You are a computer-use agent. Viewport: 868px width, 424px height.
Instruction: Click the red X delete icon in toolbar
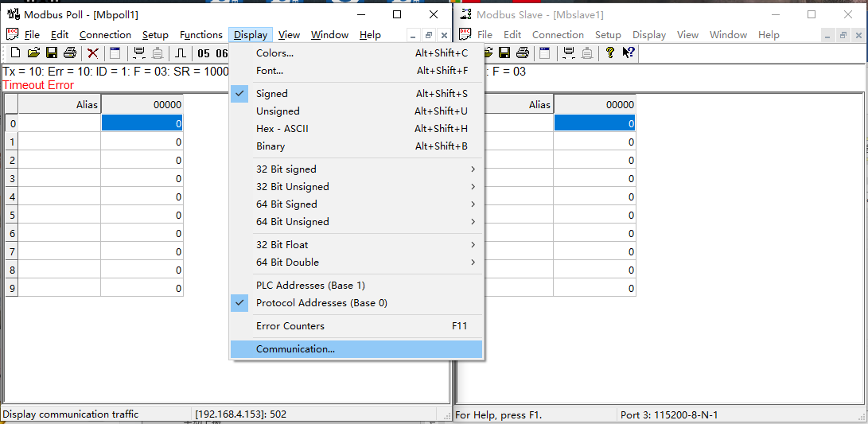click(x=93, y=53)
